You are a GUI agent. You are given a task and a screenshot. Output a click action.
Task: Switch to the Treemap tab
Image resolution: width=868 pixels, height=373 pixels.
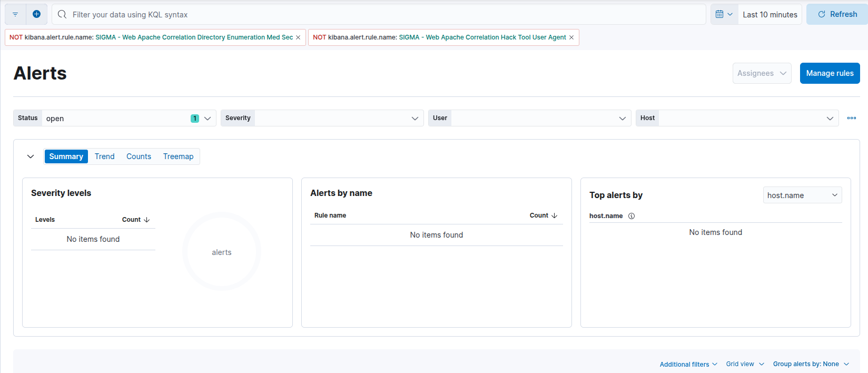pos(178,156)
